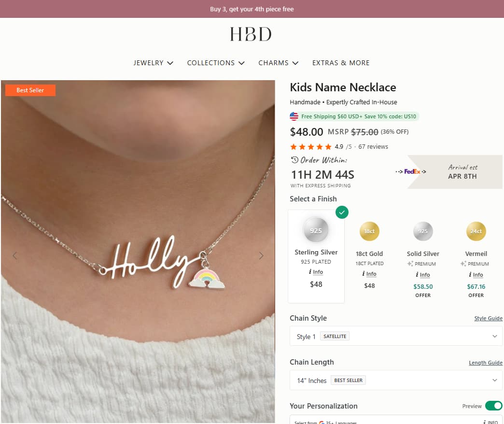The image size is (504, 424).
Task: Click the previous image arrow on the photo
Action: click(x=14, y=255)
